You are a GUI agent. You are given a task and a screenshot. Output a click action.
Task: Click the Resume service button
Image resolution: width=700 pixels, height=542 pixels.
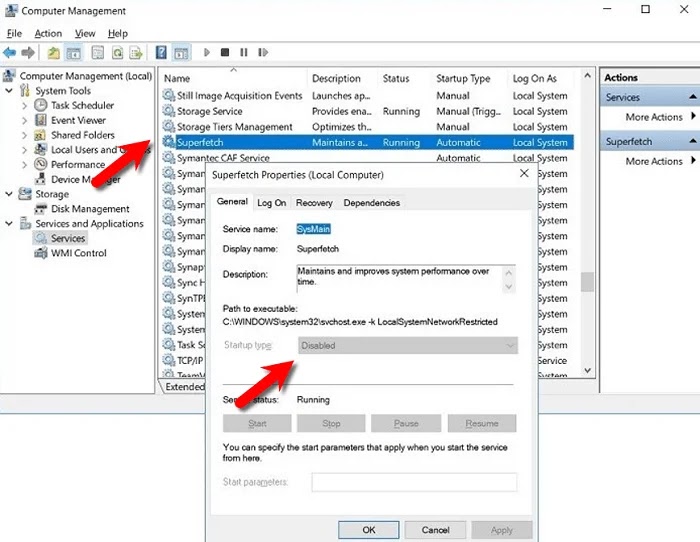[482, 423]
